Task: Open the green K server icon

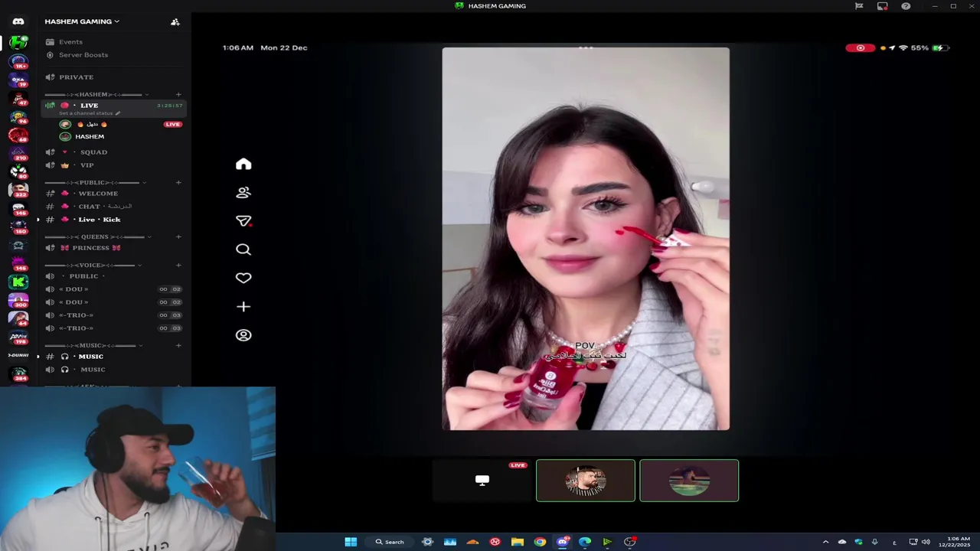Action: pos(18,282)
